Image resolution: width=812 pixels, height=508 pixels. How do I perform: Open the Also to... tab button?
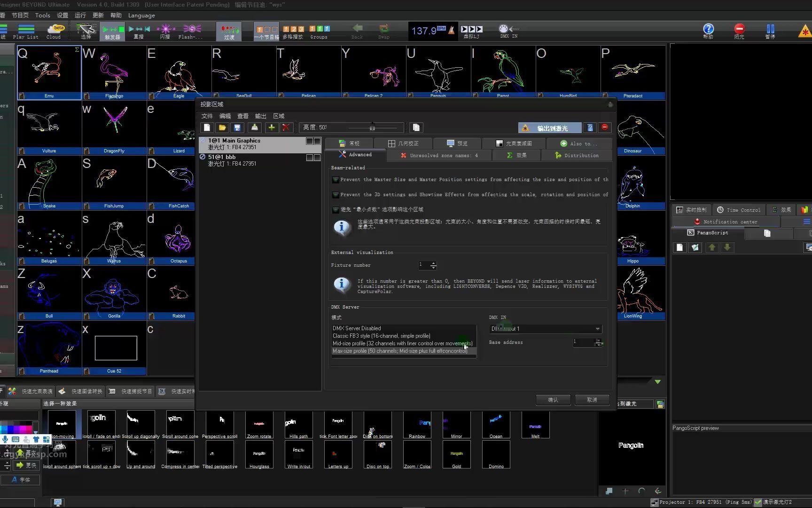pyautogui.click(x=578, y=143)
